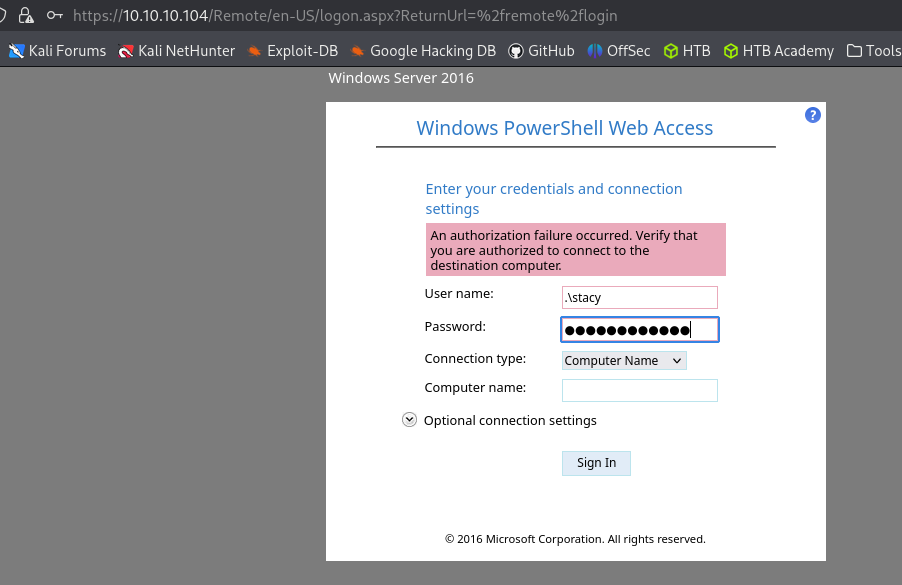Click the authorization failure error message

(575, 250)
